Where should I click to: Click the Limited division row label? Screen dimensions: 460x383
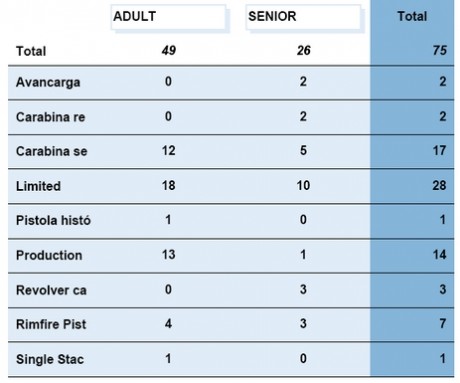click(x=39, y=186)
